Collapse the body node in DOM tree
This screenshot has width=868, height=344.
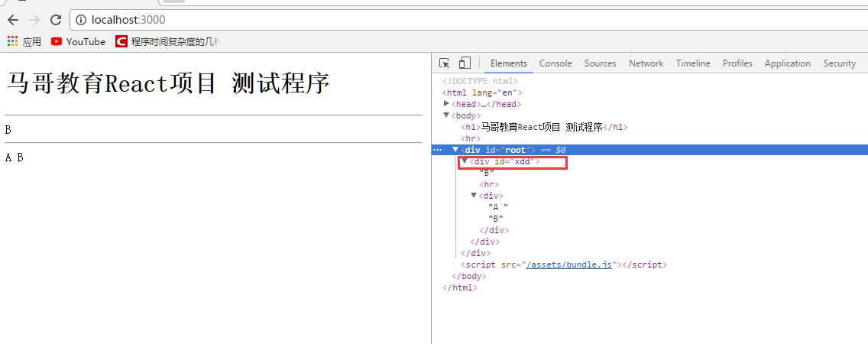point(447,115)
